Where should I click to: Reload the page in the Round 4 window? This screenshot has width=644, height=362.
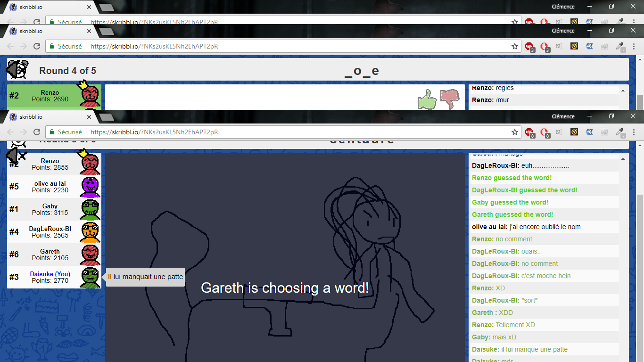coord(36,47)
